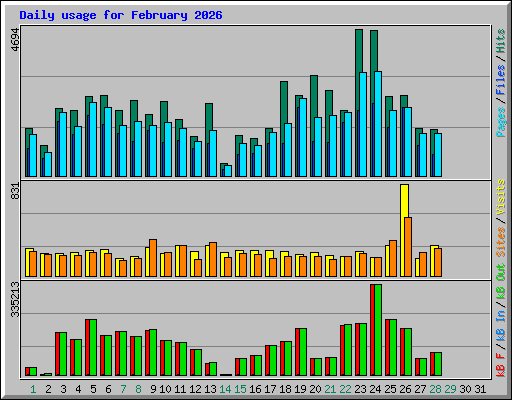Click the cyan pages bar for day 24

click(378, 124)
